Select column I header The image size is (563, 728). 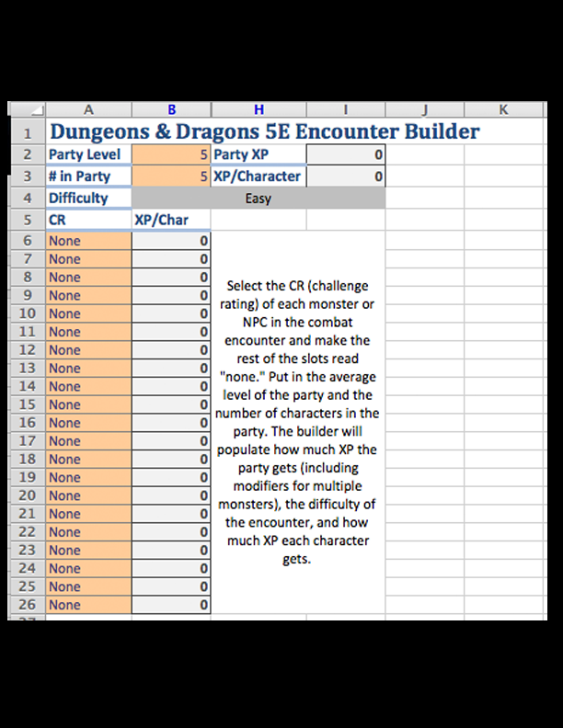point(346,109)
